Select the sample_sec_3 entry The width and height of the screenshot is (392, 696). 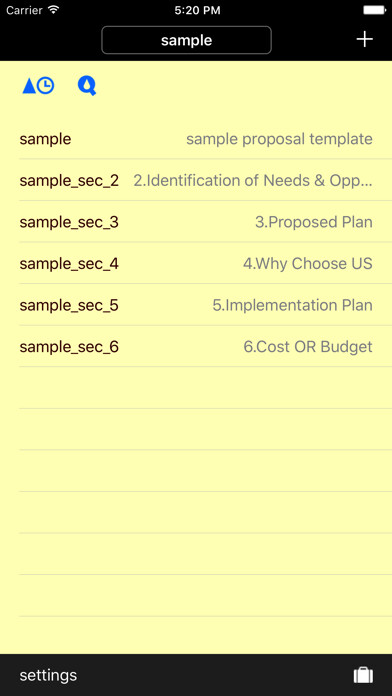[x=205, y=221]
